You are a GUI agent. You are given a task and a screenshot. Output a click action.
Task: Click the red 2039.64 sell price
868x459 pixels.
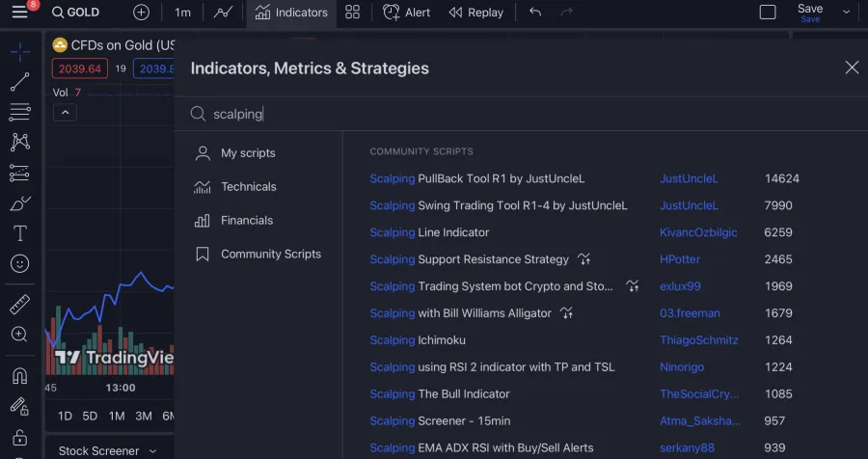pos(80,68)
